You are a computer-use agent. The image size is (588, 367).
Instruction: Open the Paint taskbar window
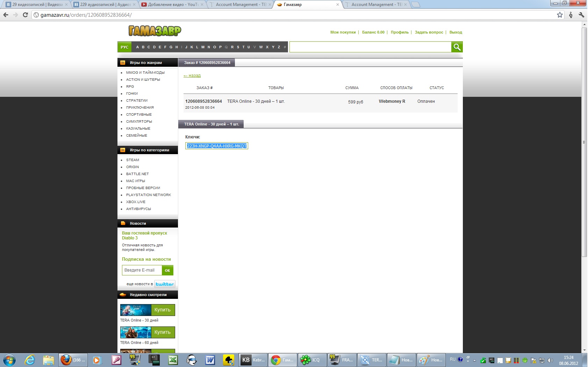click(x=431, y=360)
